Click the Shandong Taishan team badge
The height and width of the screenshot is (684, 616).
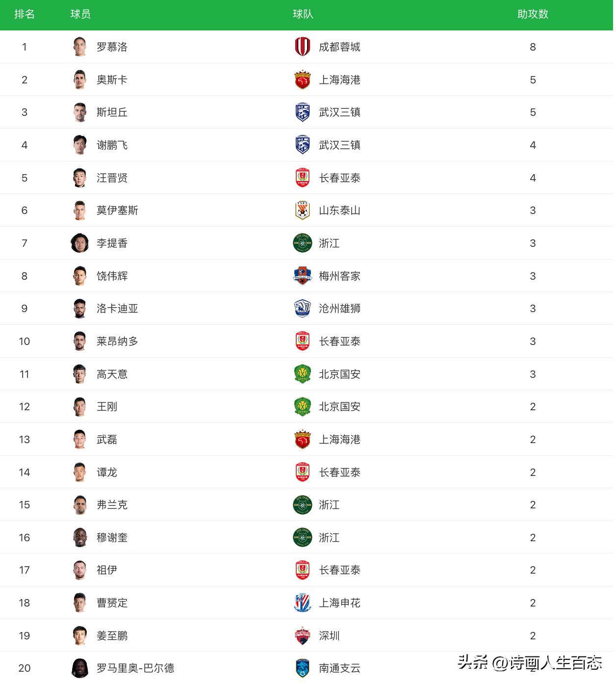coord(303,210)
